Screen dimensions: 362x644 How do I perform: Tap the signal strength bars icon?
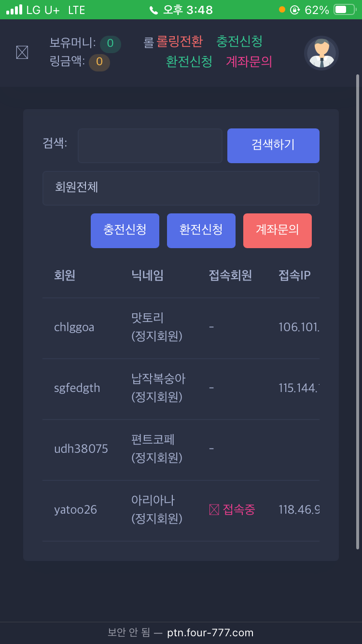[14, 10]
